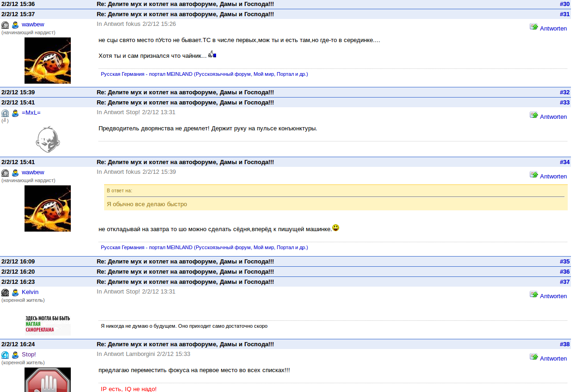The height and width of the screenshot is (392, 583).
Task: Open the #36 post permalink
Action: click(564, 272)
